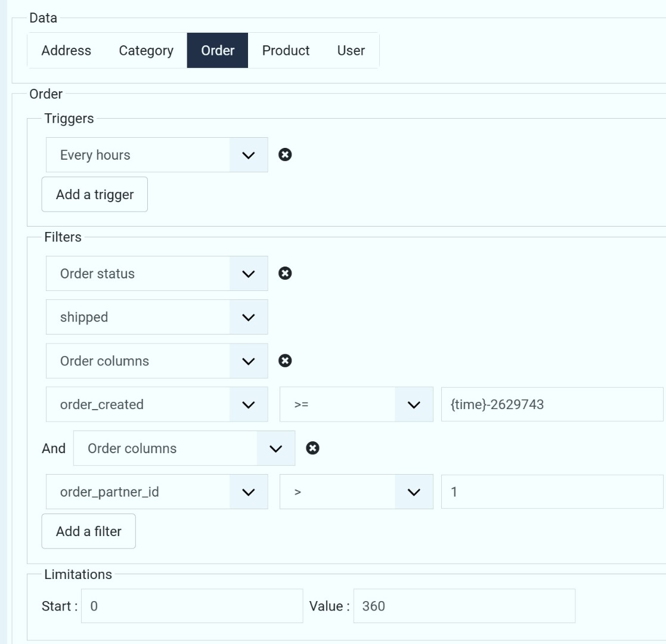Focus the {time}-2629743 value field

click(x=552, y=404)
